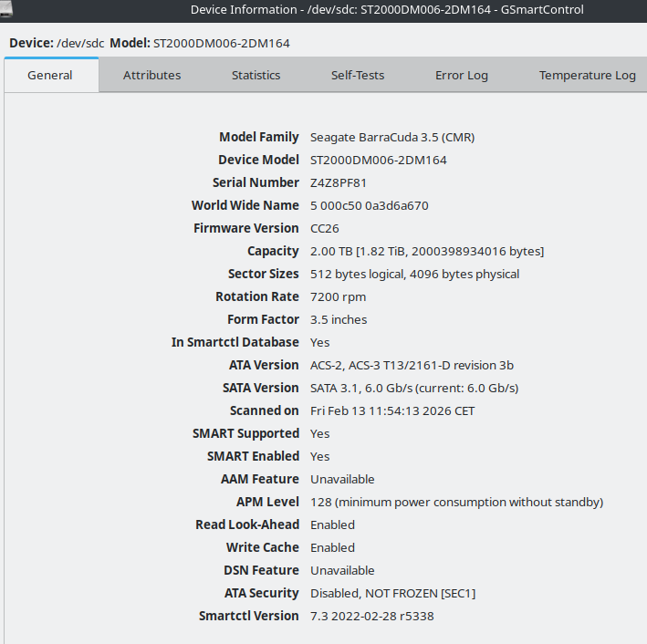Select rotation rate 7200 rpm
Screen dimensions: 647x644
pyautogui.click(x=338, y=297)
